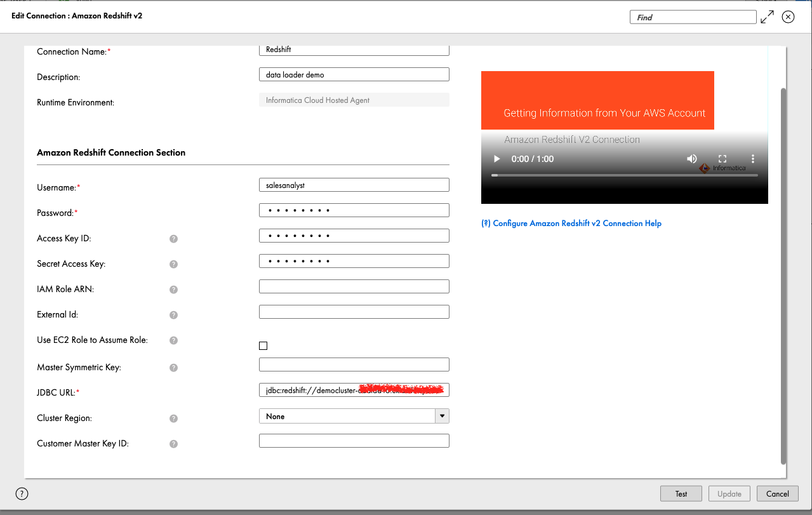
Task: Click the Customer Master Key ID field
Action: pos(354,441)
